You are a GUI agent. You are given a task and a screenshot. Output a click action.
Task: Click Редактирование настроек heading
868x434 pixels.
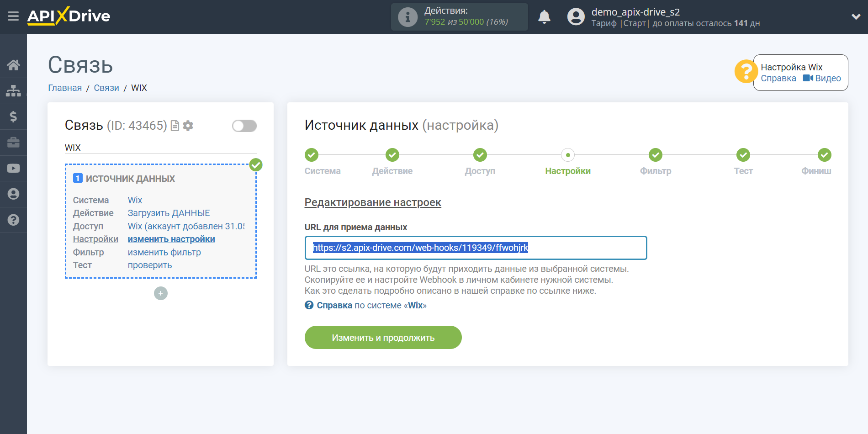coord(373,202)
